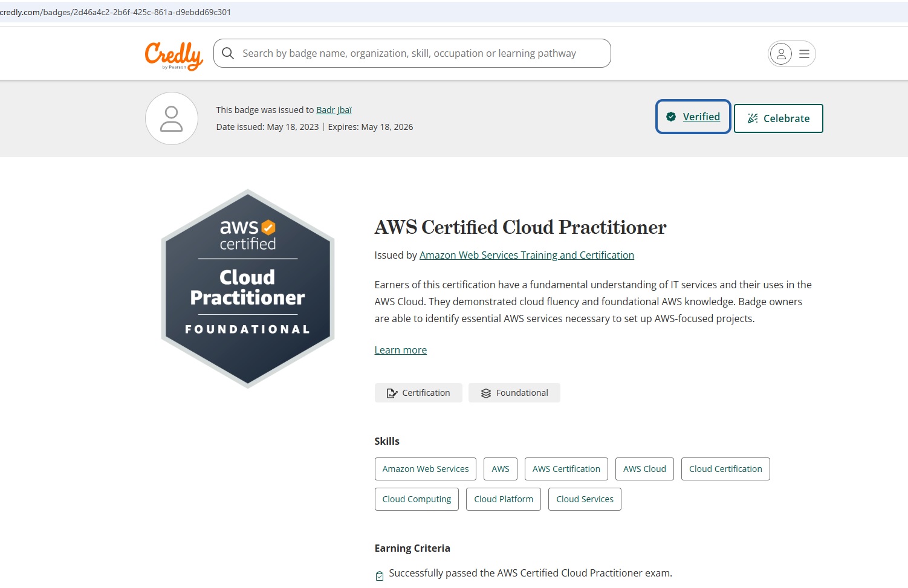Open the user account avatar icon
The image size is (908, 588).
(780, 54)
